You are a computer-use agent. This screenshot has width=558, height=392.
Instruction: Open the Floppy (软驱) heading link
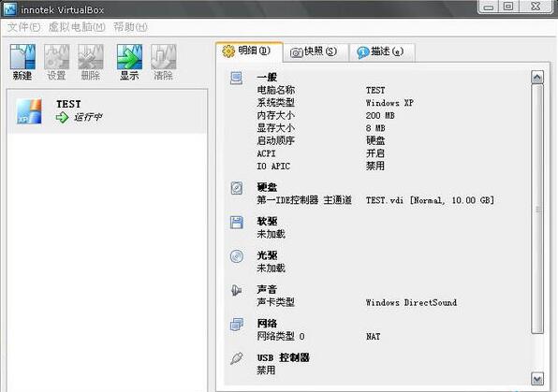267,221
